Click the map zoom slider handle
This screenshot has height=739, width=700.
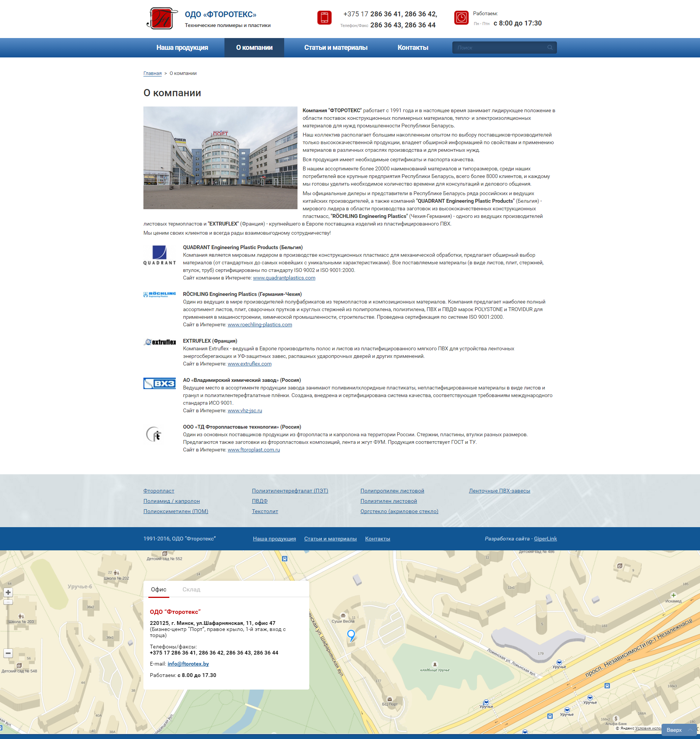[8, 602]
